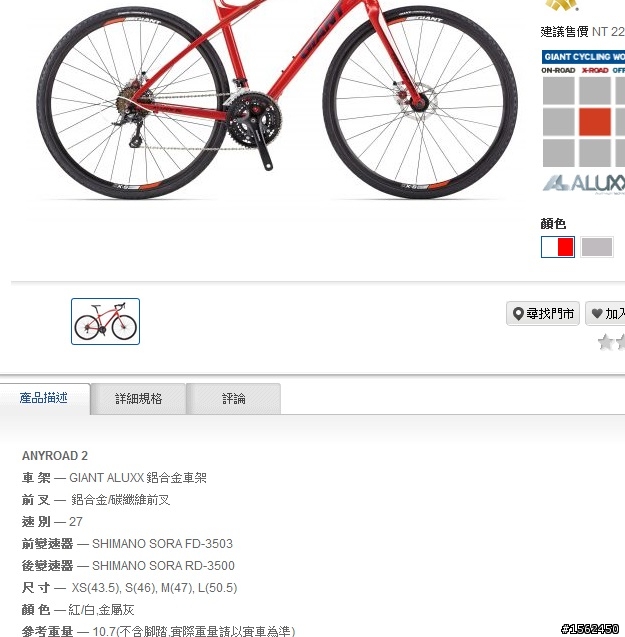The height and width of the screenshot is (637, 625).
Task: Click the 加入 add to wishlist button
Action: 605,314
